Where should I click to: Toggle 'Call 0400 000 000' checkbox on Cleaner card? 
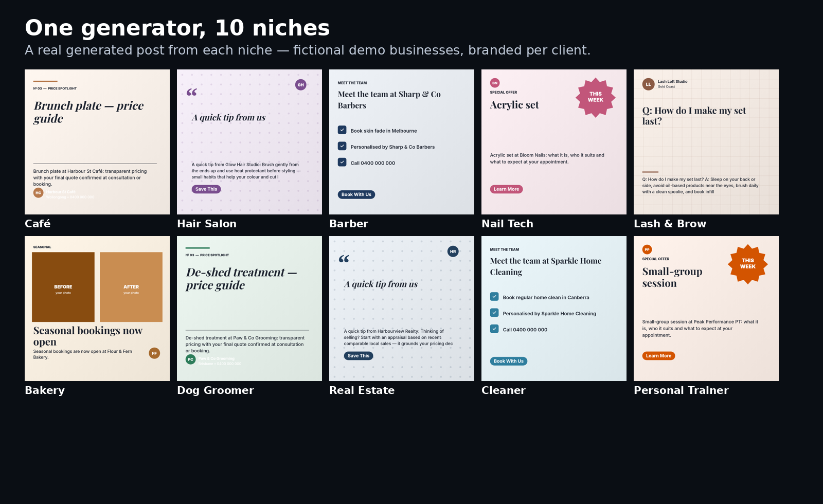point(494,329)
